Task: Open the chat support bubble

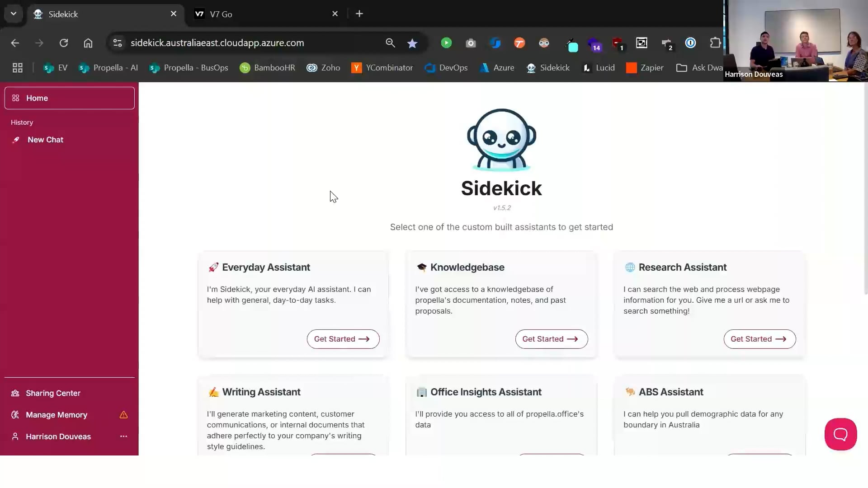Action: (x=840, y=434)
